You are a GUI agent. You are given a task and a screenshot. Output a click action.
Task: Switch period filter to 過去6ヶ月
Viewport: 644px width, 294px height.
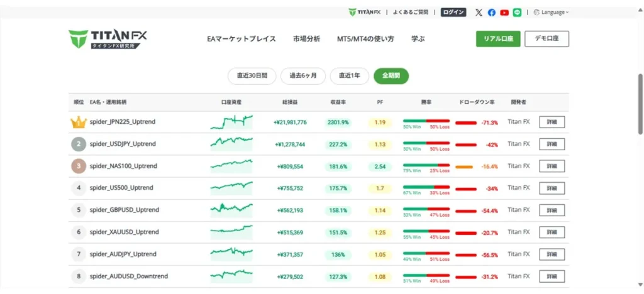tap(303, 76)
